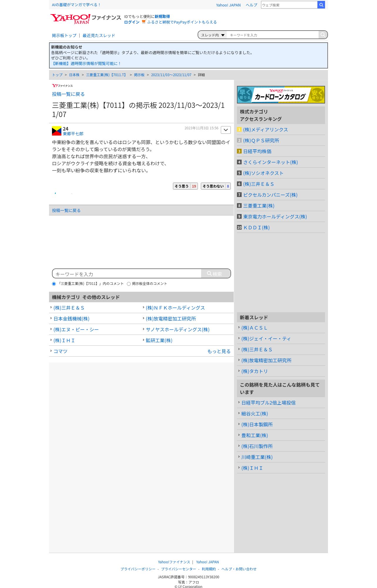Open ranking item ＫＤＤＩ(株)

pos(256,228)
